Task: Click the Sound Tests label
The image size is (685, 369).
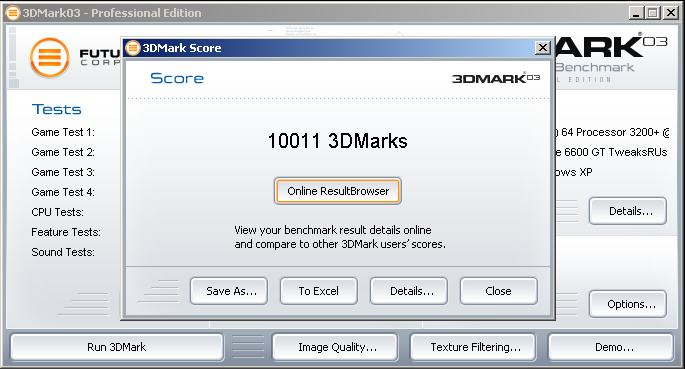Action: (x=63, y=252)
